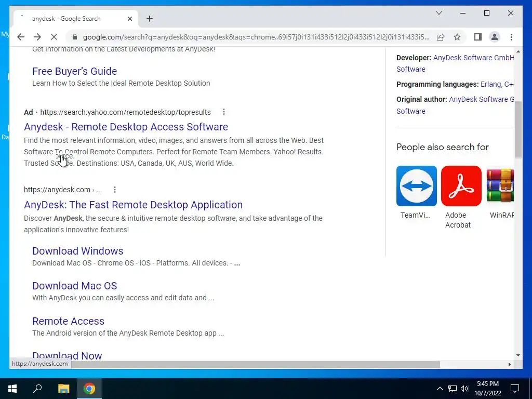Open a new tab with the plus button
Image resolution: width=532 pixels, height=399 pixels.
[x=150, y=19]
